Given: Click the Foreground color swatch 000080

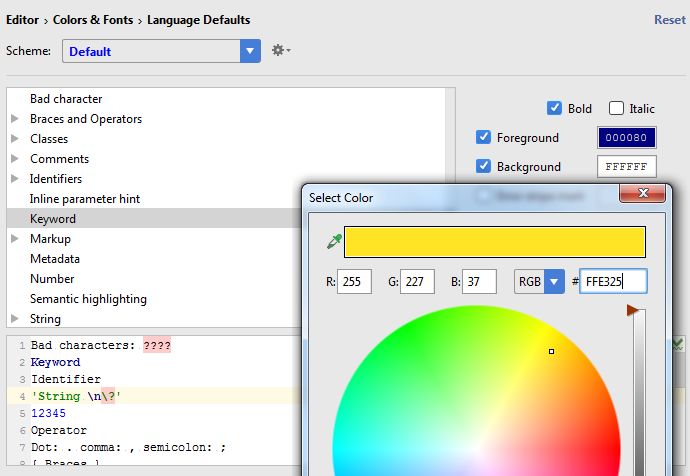Looking at the screenshot, I should [626, 138].
